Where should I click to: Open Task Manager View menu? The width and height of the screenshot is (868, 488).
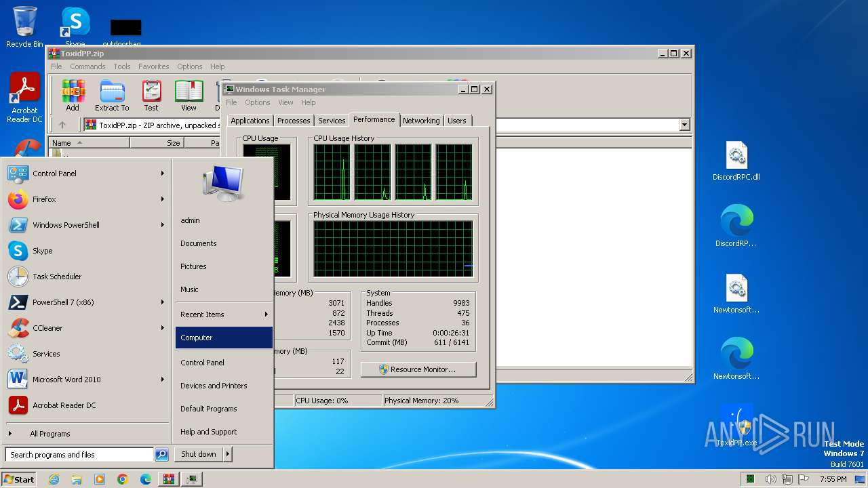point(285,102)
